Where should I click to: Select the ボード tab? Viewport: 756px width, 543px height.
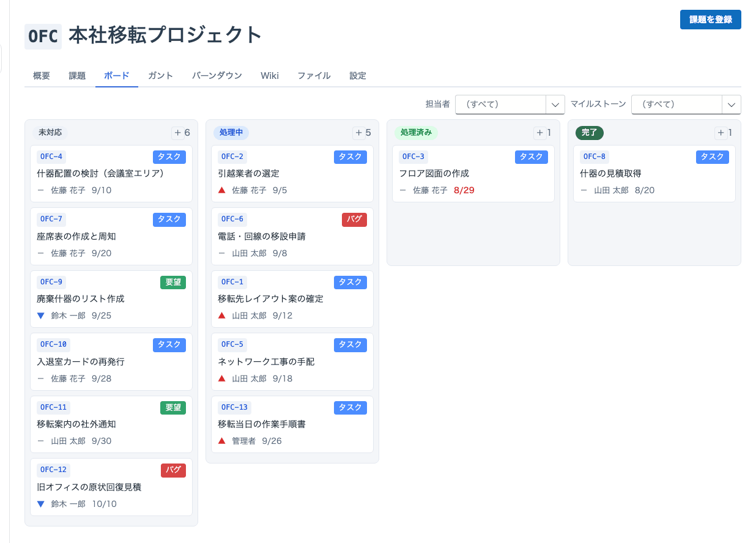(117, 76)
